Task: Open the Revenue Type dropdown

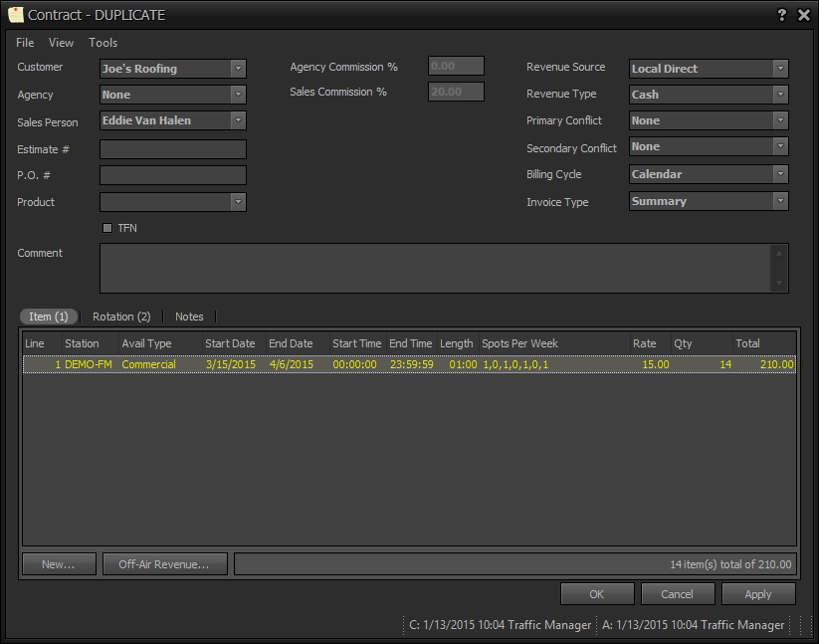Action: 780,95
